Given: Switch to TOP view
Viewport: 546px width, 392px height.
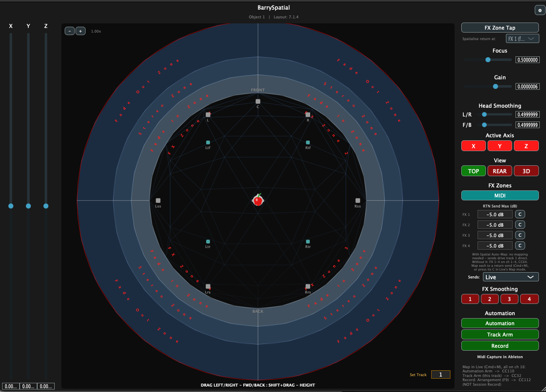Looking at the screenshot, I should pos(473,171).
